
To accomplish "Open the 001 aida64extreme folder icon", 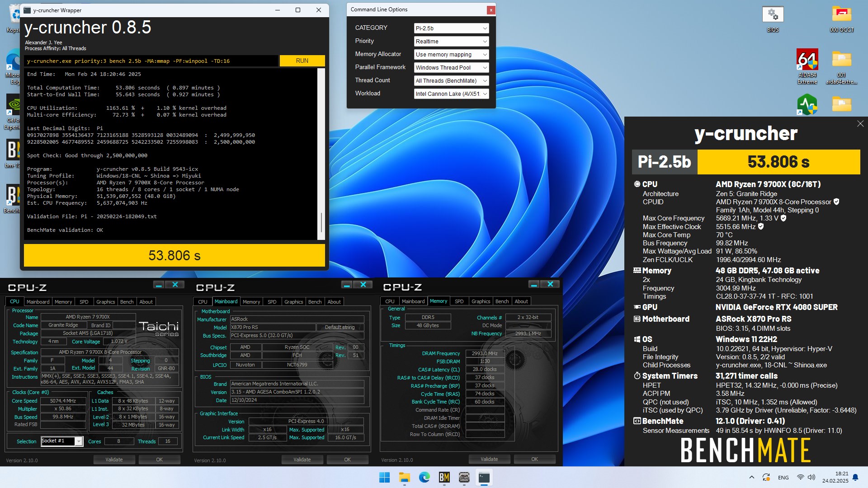I will pos(841,66).
